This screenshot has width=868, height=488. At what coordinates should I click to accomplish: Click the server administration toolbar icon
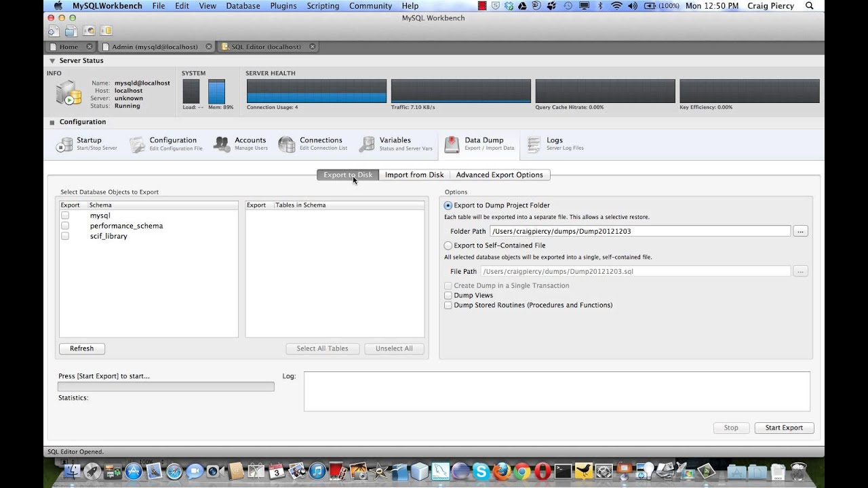point(89,30)
